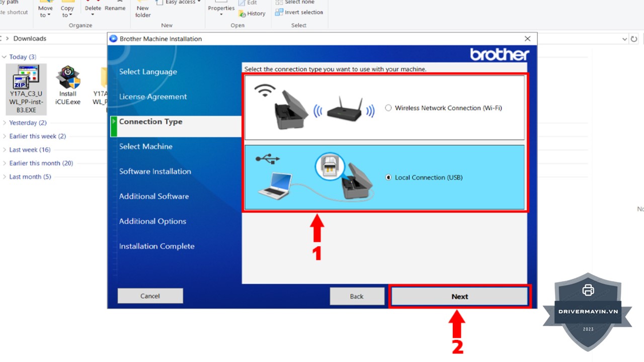Open the Delete dropdown in ribbon
644x362 pixels.
pyautogui.click(x=93, y=15)
